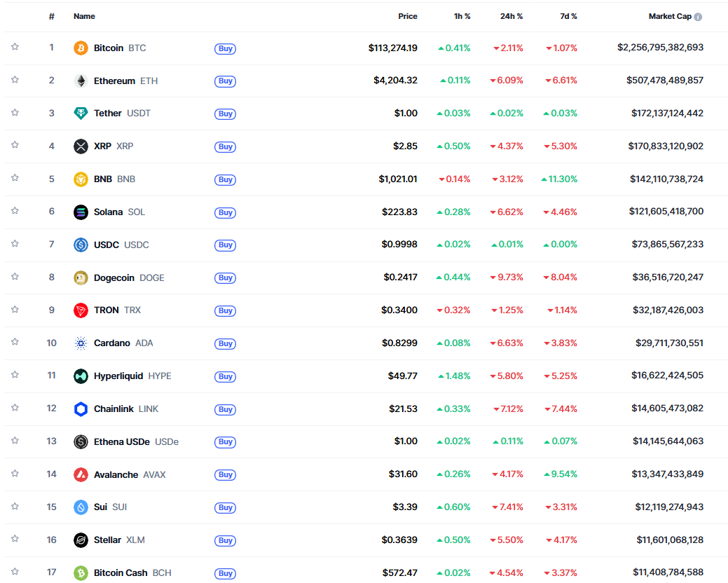The width and height of the screenshot is (728, 583).
Task: Star Bitcoin to add to watchlist
Action: pyautogui.click(x=15, y=46)
